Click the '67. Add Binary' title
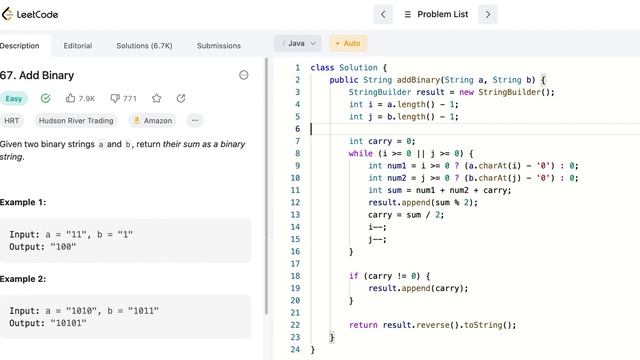The image size is (640, 360). (37, 76)
